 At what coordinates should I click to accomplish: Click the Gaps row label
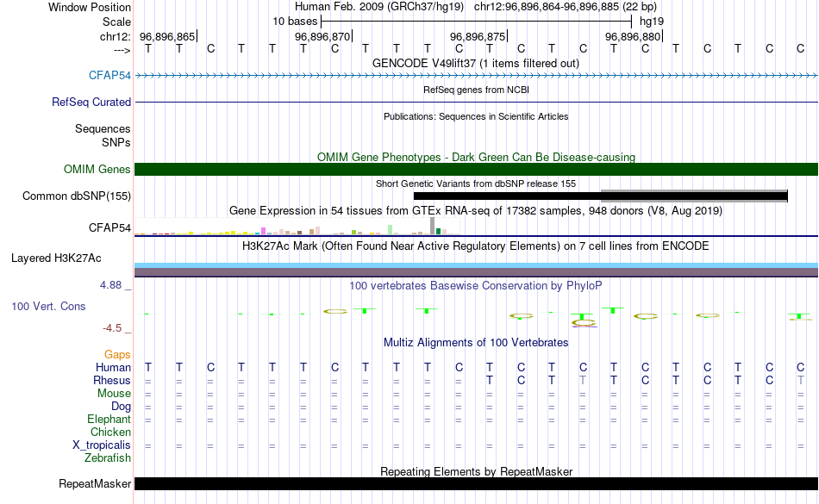click(x=117, y=355)
